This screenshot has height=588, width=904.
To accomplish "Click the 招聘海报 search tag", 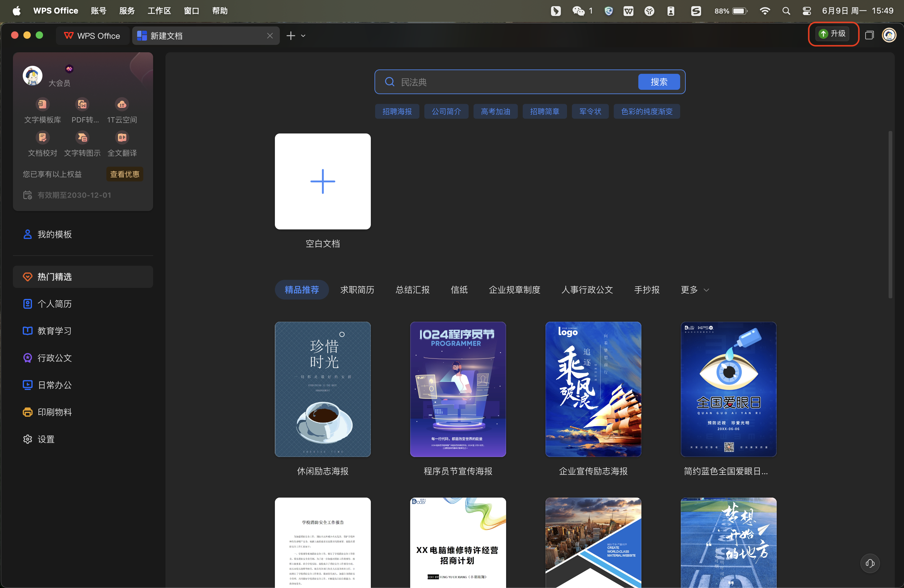I will [x=397, y=111].
